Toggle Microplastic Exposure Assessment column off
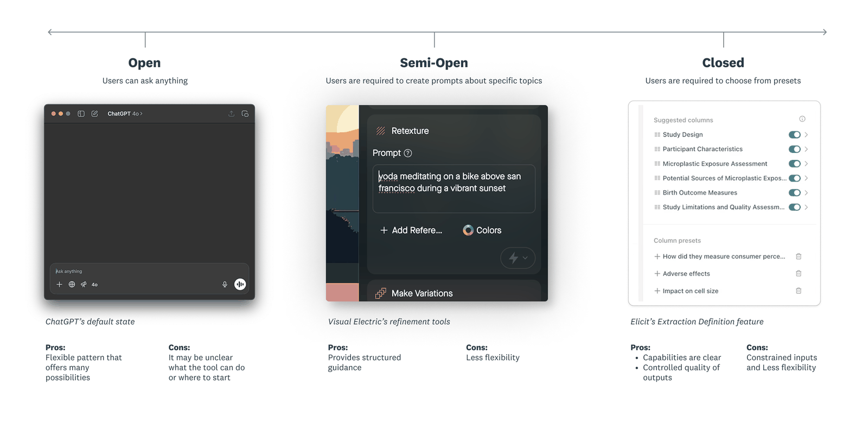868x424 pixels. [x=795, y=164]
